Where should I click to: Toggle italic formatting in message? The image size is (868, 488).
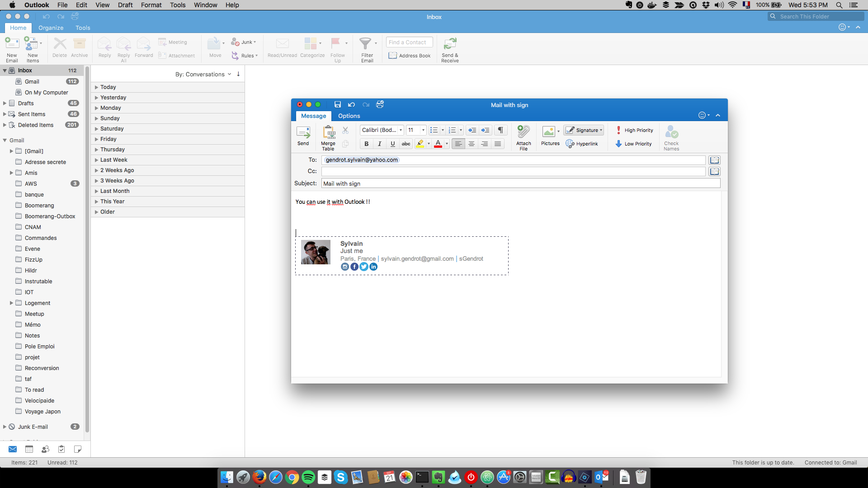point(379,144)
